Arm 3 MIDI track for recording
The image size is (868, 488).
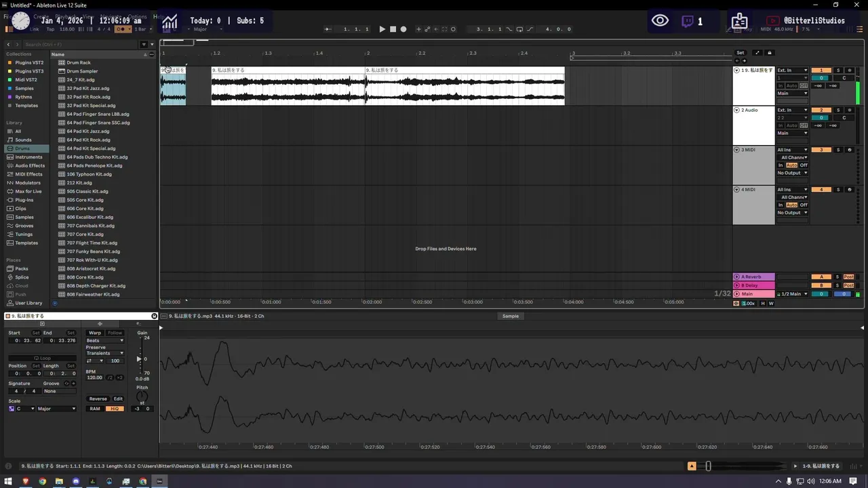(850, 150)
